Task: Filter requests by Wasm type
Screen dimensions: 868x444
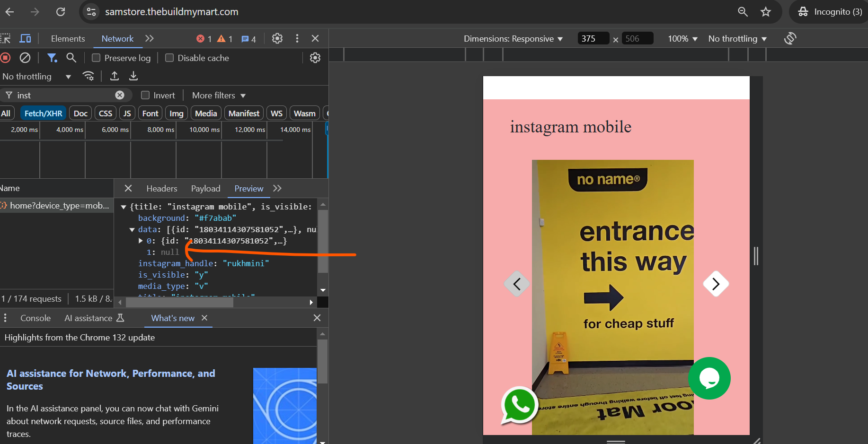Action: tap(304, 113)
